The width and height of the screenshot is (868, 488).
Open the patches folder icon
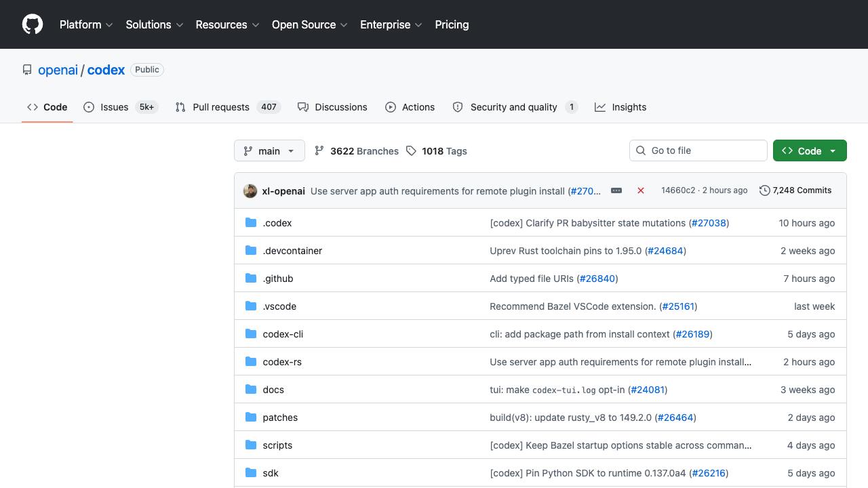tap(251, 418)
